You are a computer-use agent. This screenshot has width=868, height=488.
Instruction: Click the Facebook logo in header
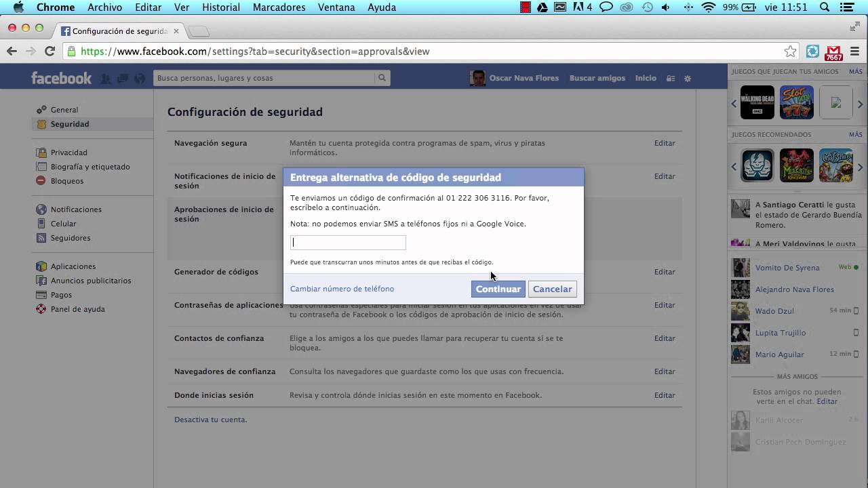(61, 78)
